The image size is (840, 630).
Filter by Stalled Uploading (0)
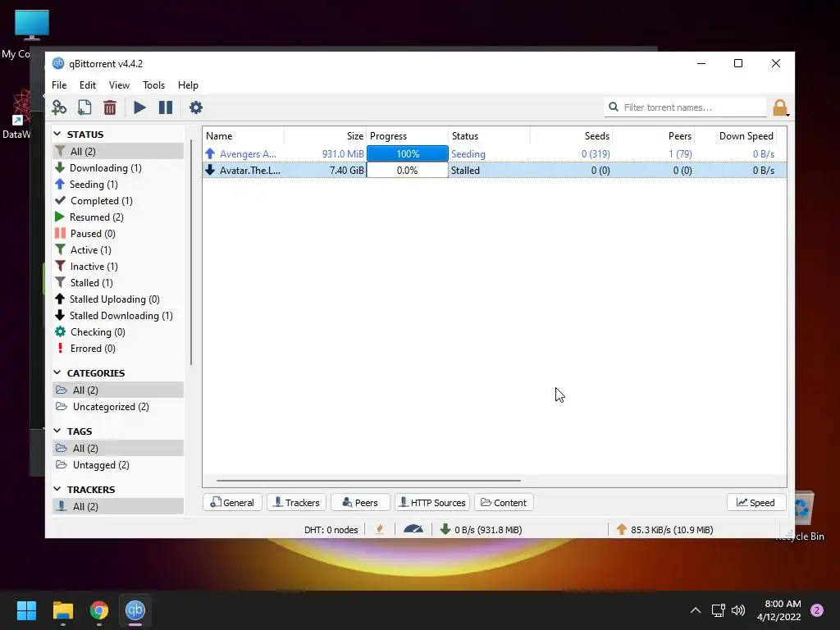point(118,299)
